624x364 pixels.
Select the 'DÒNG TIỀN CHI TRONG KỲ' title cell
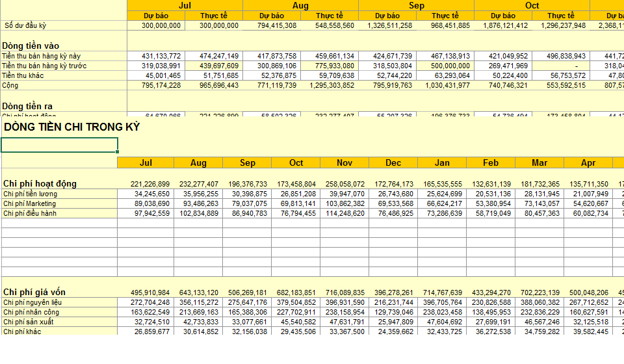click(x=71, y=127)
